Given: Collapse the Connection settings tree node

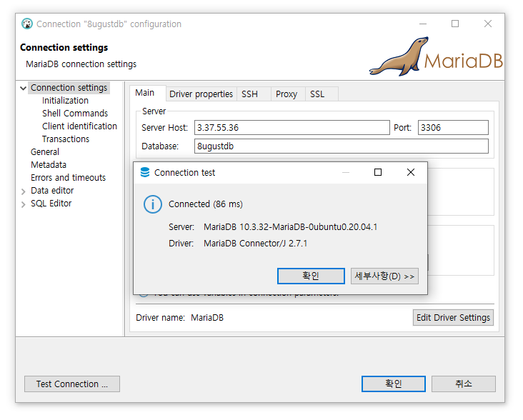Looking at the screenshot, I should click(23, 89).
